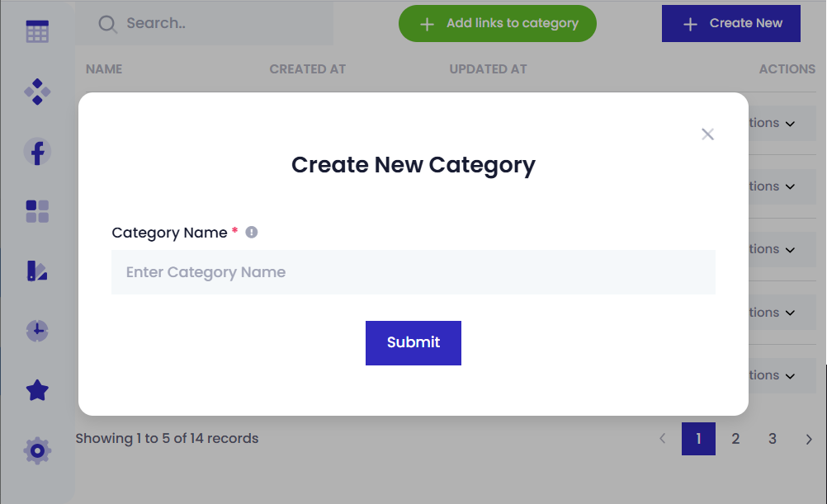Go to page 3 of records

(x=773, y=439)
